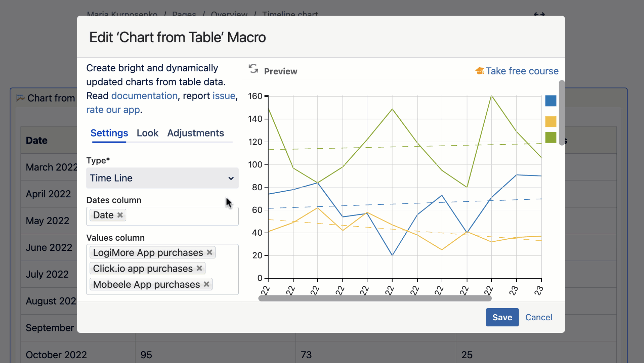Remove Click.io app purchases tag
The height and width of the screenshot is (363, 644).
(x=199, y=268)
